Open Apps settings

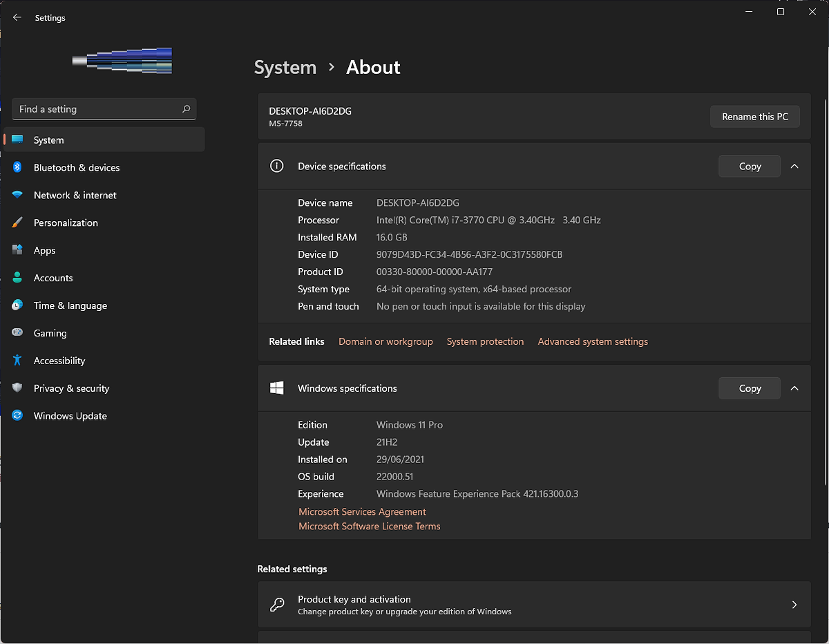pyautogui.click(x=104, y=251)
